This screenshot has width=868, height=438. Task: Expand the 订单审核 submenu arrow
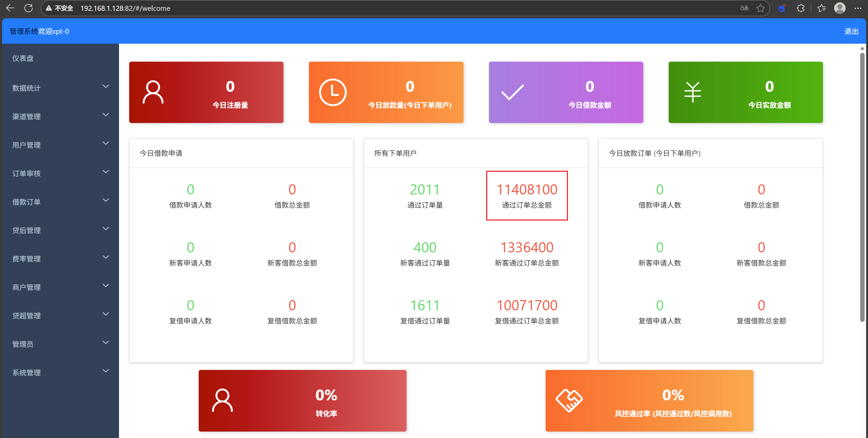pyautogui.click(x=106, y=172)
